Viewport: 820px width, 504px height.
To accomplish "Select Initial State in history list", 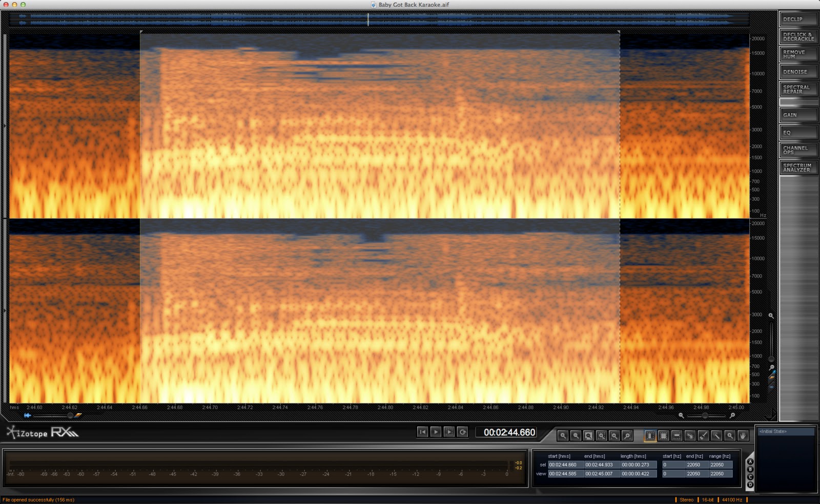I will (x=786, y=431).
